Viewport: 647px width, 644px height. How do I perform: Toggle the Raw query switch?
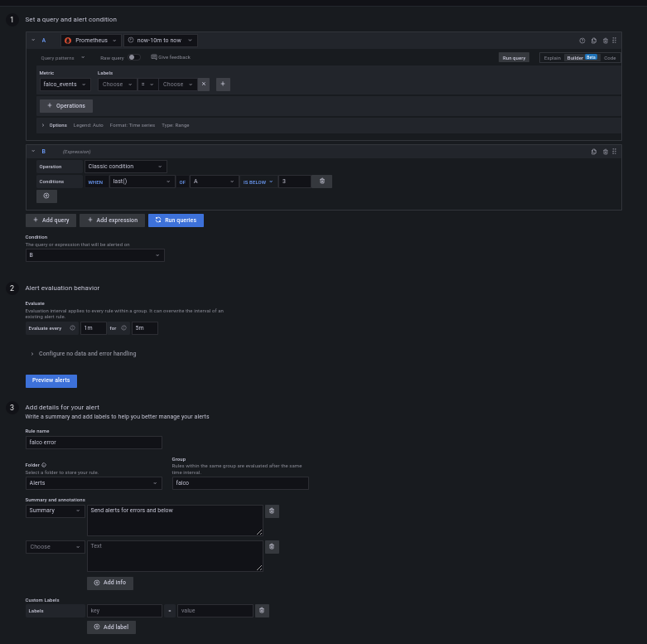coord(133,57)
